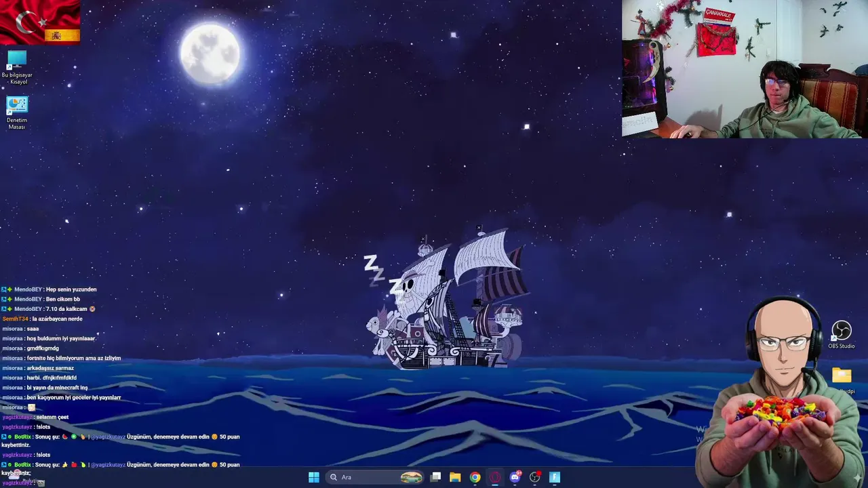868x488 pixels.
Task: Click the chat message 'Hep senin yuzunden'
Action: (x=71, y=289)
